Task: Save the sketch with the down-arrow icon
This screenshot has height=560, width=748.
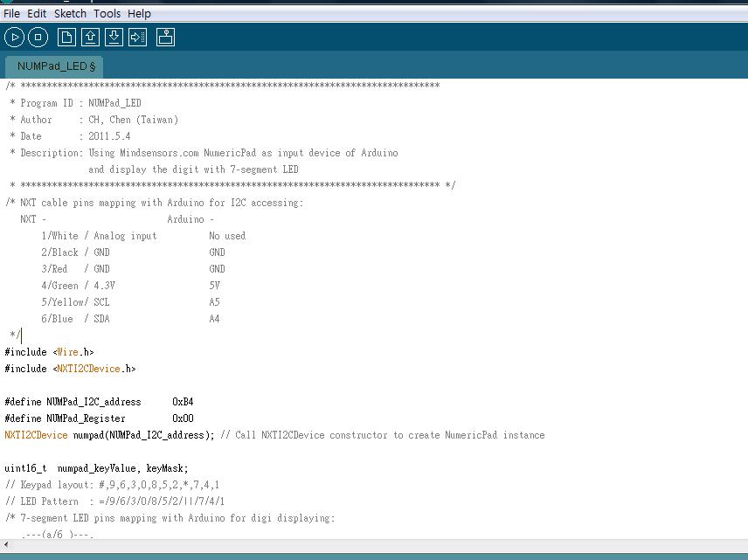Action: [x=114, y=37]
